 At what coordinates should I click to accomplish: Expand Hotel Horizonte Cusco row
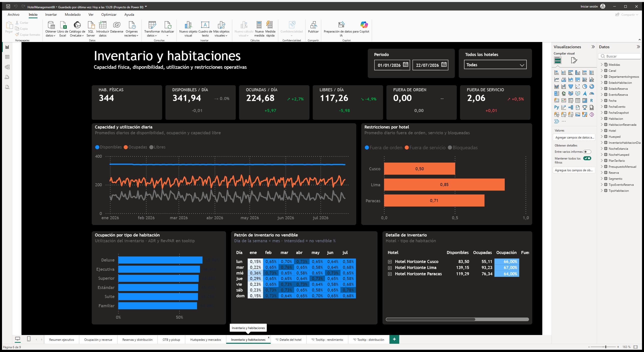point(390,262)
